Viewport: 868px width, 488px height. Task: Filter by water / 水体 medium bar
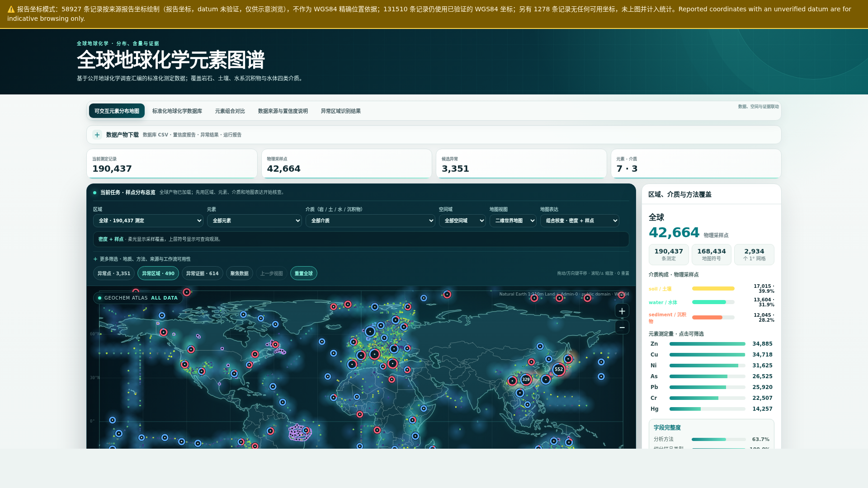click(x=712, y=302)
